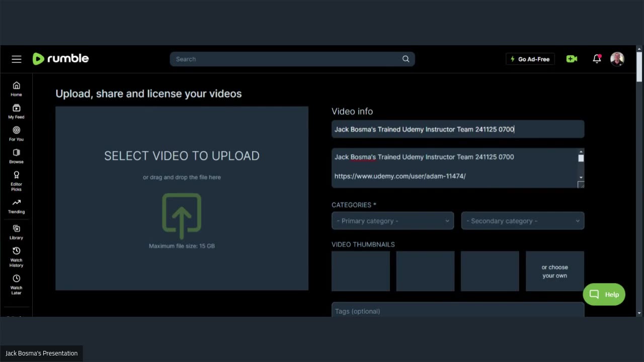Select the third video thumbnail slot
Viewport: 644px width, 362px height.
pos(490,271)
